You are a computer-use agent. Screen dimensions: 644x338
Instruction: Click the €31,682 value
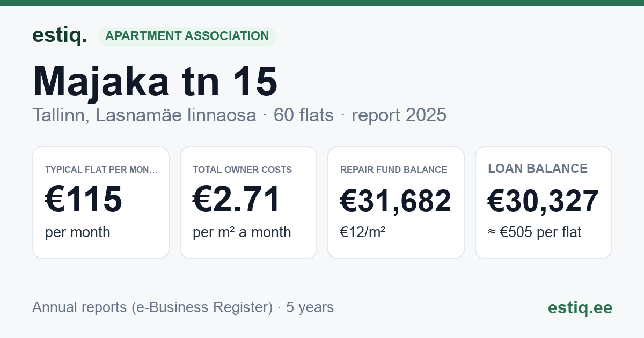(396, 201)
